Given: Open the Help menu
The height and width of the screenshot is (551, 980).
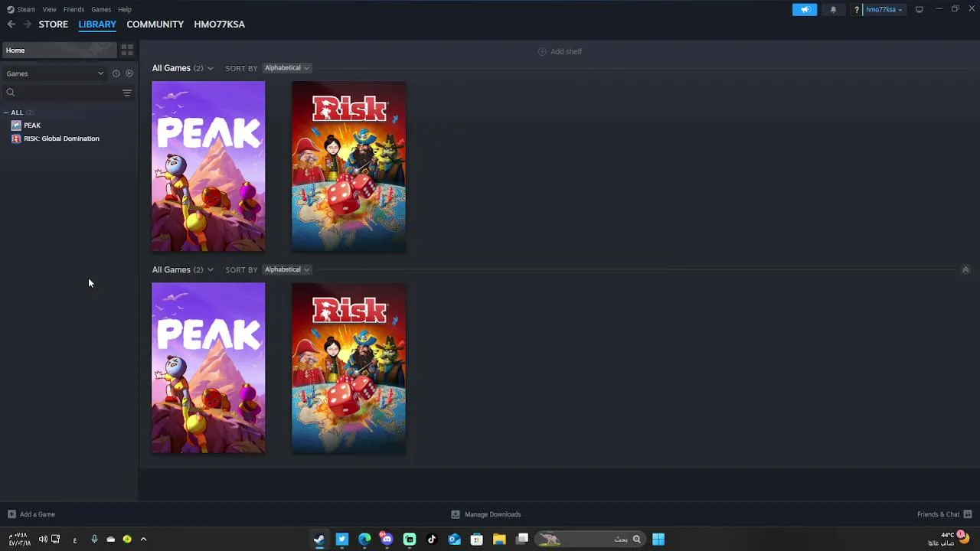Looking at the screenshot, I should [125, 9].
